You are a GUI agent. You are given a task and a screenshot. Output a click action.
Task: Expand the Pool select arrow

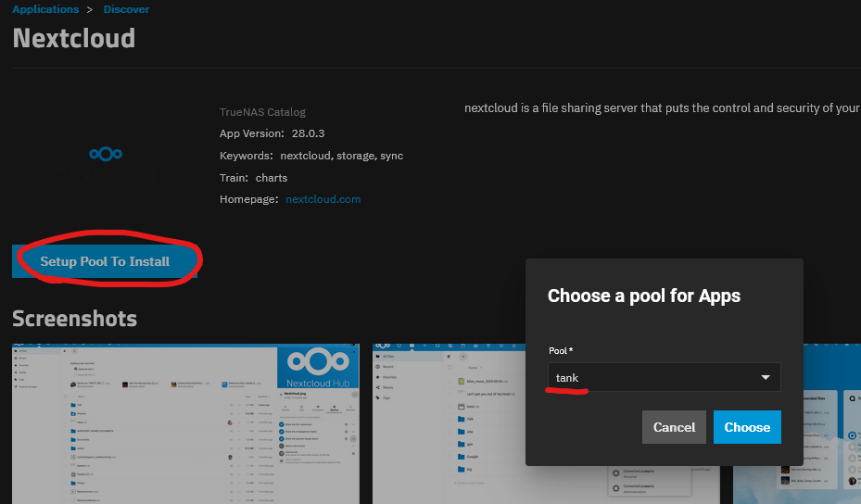[766, 378]
